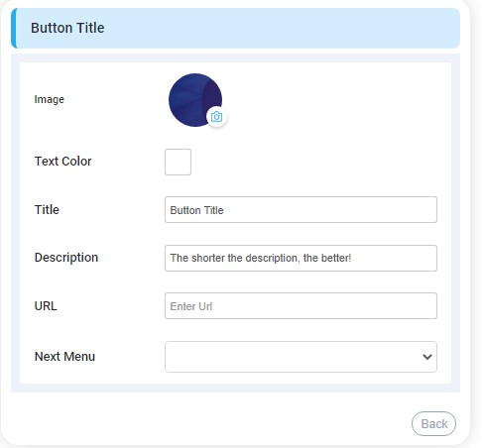Select the Enter Url input box
Viewport: 482px width, 448px height.
pos(301,306)
